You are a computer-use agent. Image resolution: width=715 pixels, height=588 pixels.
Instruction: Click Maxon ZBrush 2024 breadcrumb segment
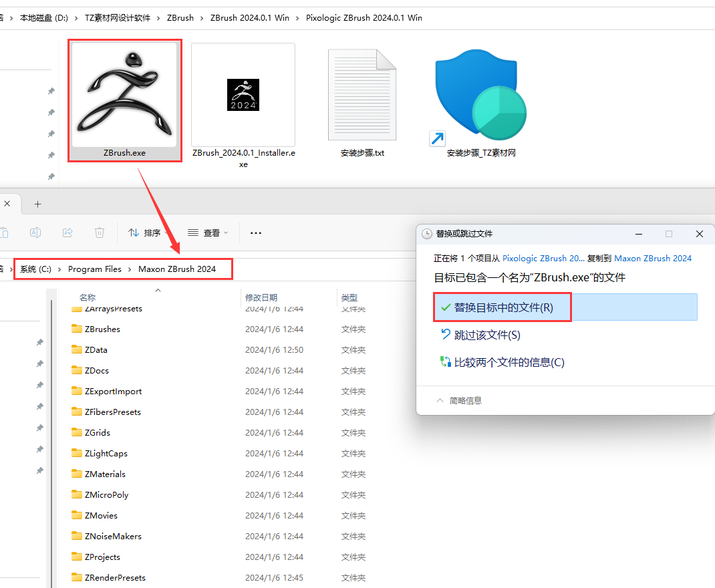177,269
